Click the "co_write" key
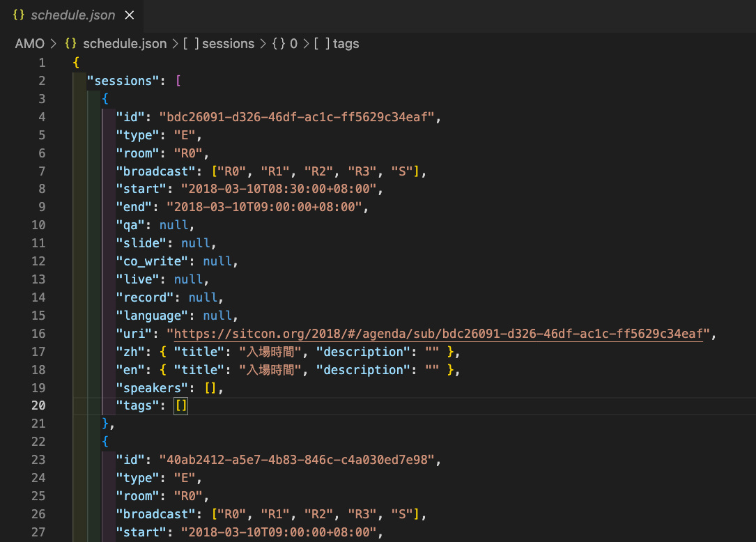This screenshot has height=542, width=756. (152, 261)
